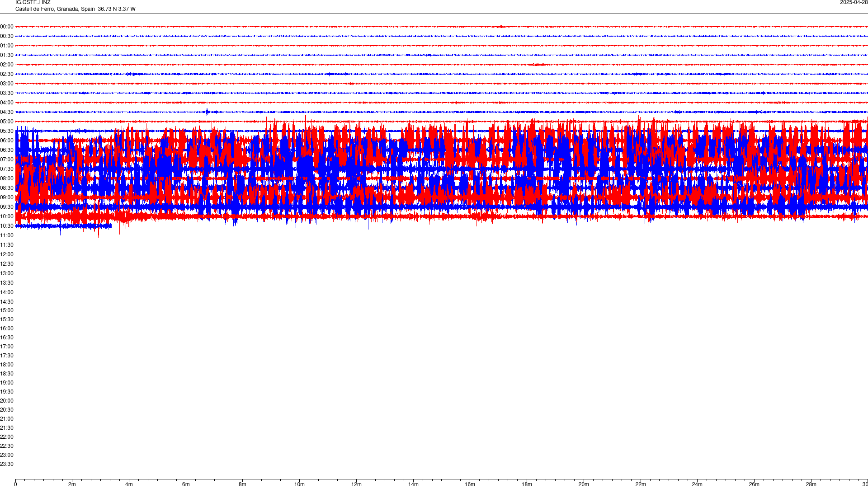Viewport: 868px width, 488px height.
Task: Select the 18:00 time row label
Action: (x=7, y=365)
